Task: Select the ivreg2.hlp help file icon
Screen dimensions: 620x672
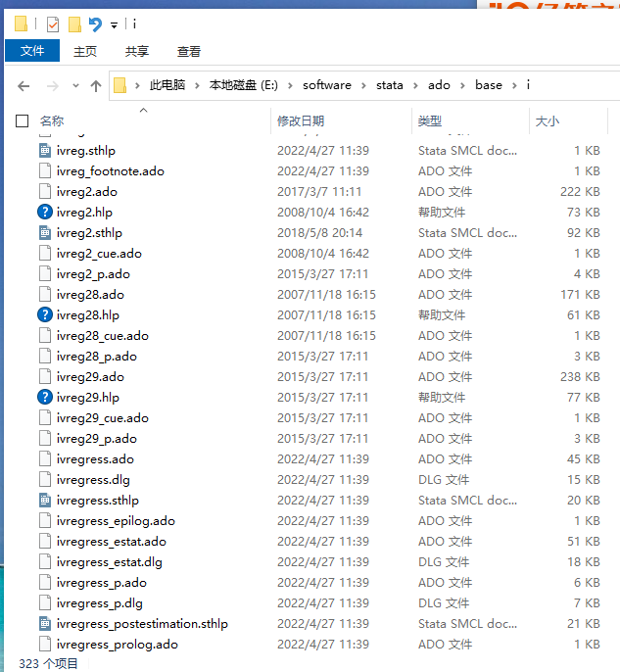Action: (45, 213)
